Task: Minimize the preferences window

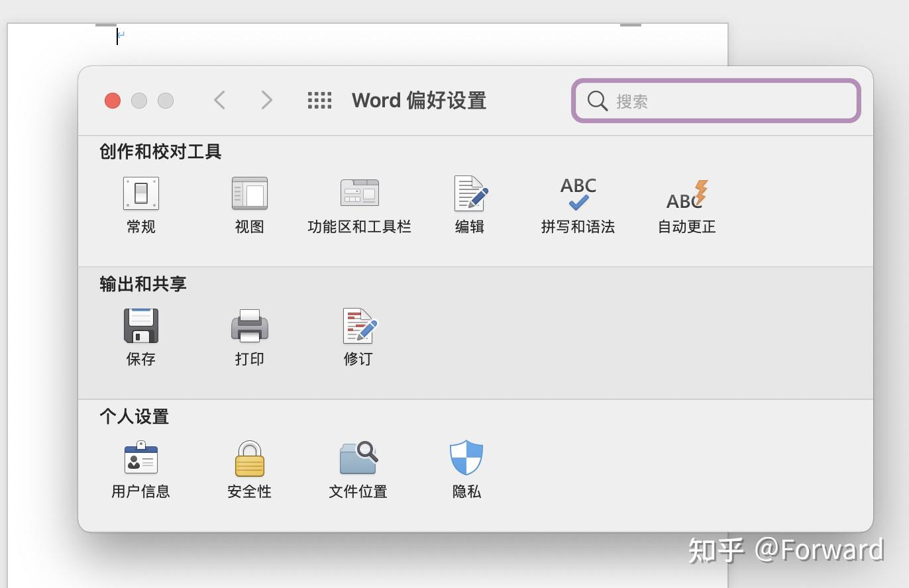Action: tap(139, 101)
